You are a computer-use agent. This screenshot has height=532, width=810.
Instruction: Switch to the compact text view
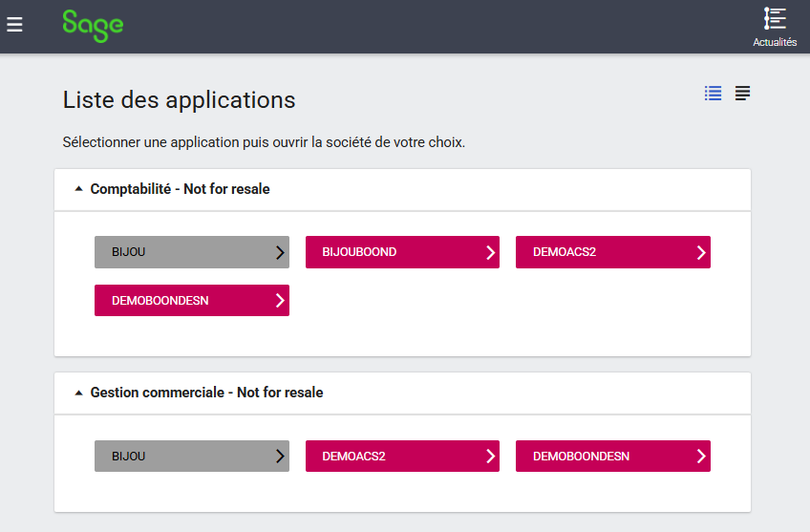pyautogui.click(x=742, y=94)
